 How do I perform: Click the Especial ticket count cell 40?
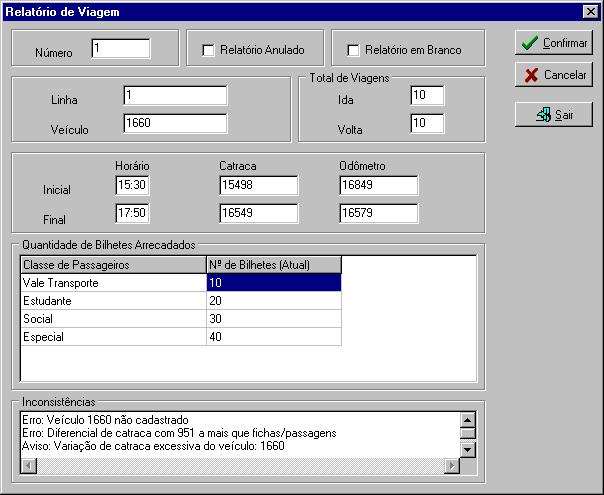(274, 337)
